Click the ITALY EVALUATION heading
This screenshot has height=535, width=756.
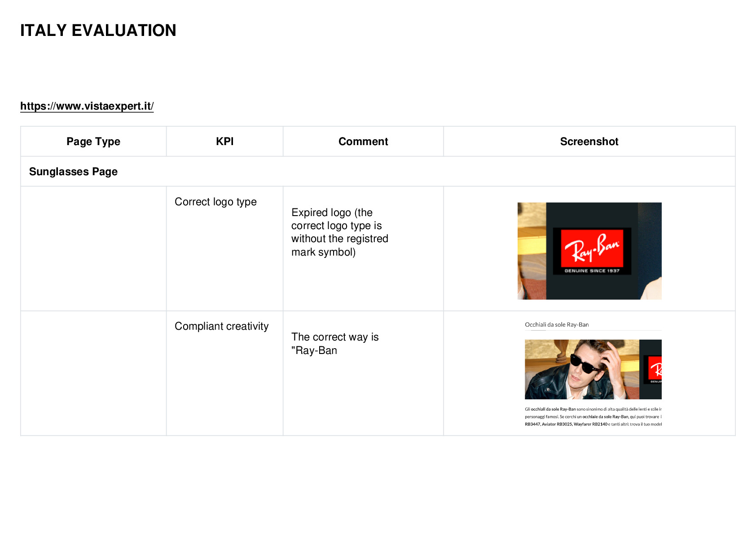click(x=98, y=31)
